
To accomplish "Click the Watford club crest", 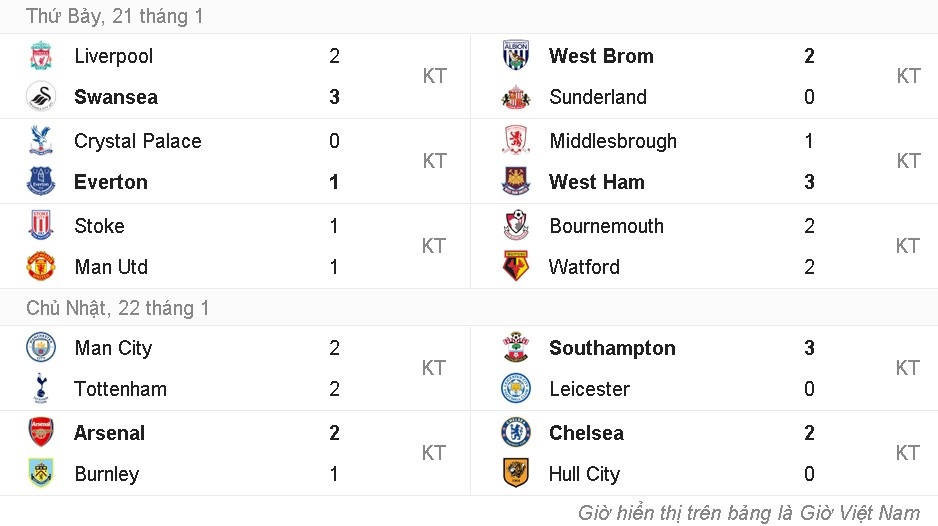I will pyautogui.click(x=515, y=267).
